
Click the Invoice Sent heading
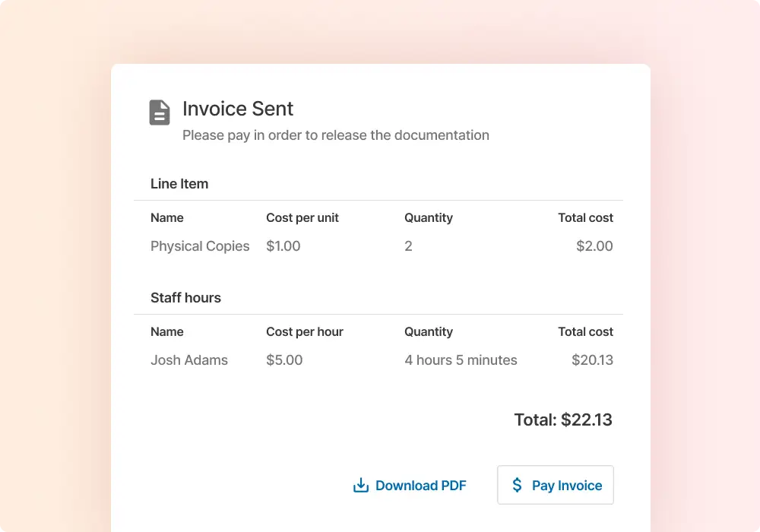point(238,109)
